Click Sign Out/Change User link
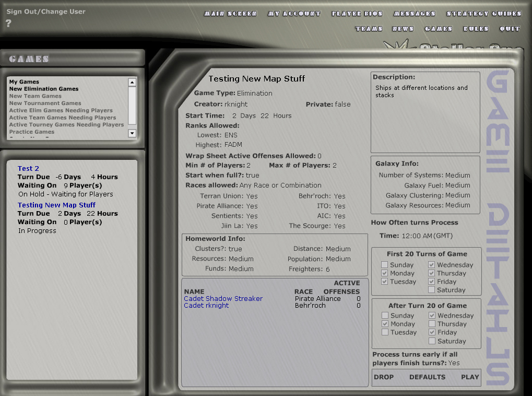The height and width of the screenshot is (396, 532). 46,11
